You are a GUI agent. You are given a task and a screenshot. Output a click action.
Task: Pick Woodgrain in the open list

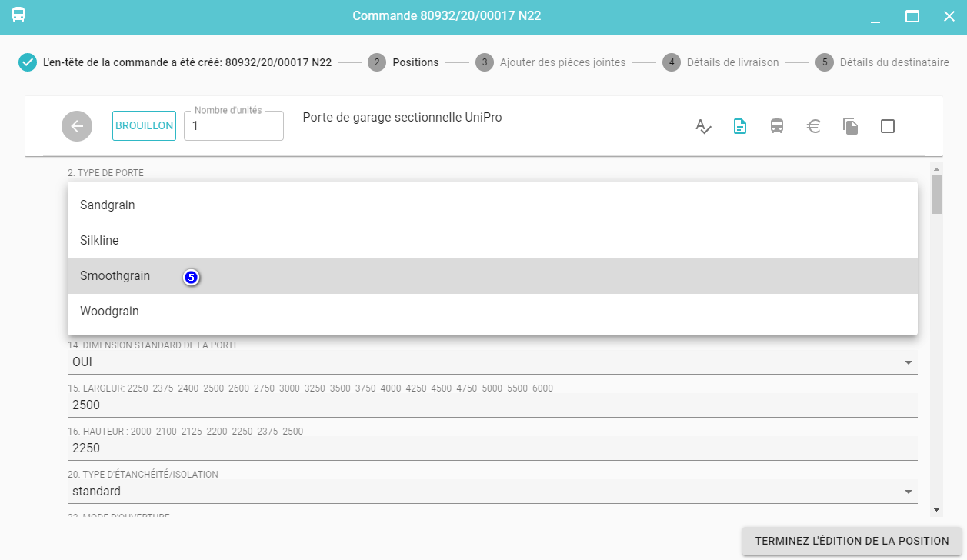coord(109,312)
